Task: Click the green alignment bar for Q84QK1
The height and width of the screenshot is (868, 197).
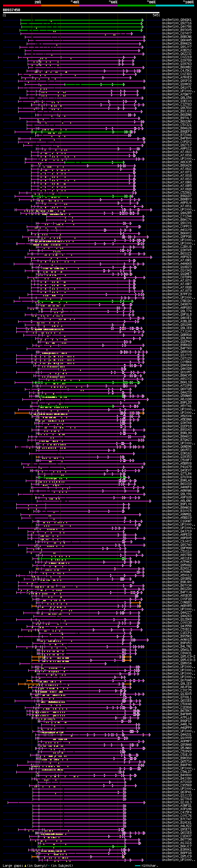Action: 82,20
